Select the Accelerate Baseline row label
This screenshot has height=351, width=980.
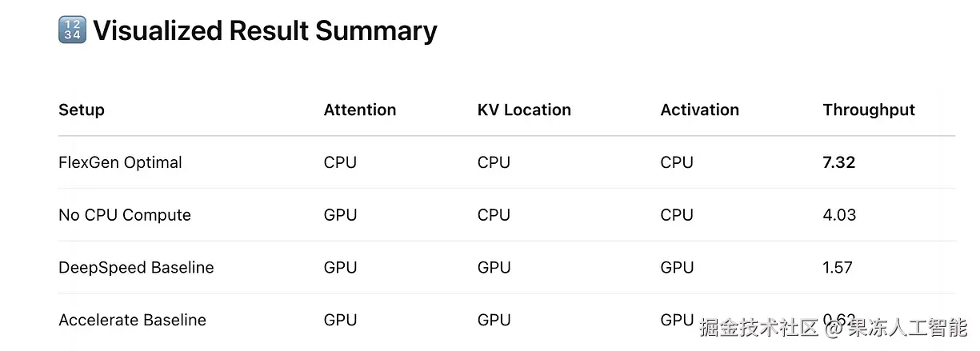pos(132,320)
